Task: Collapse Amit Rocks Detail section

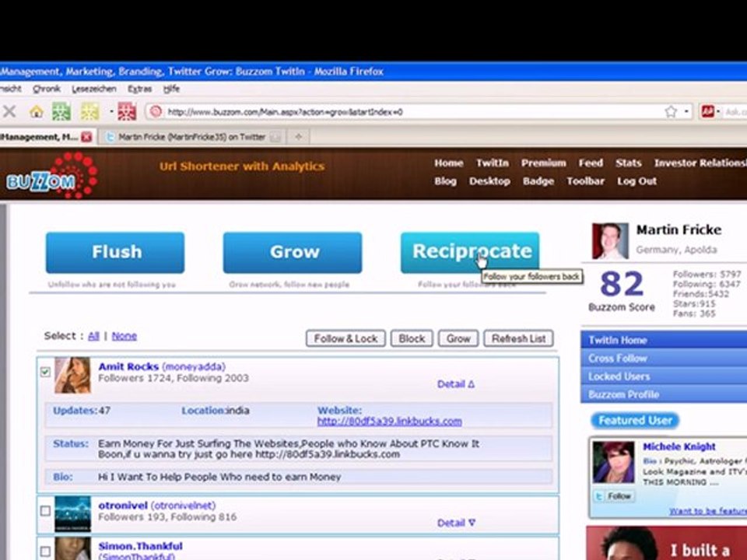Action: click(456, 384)
